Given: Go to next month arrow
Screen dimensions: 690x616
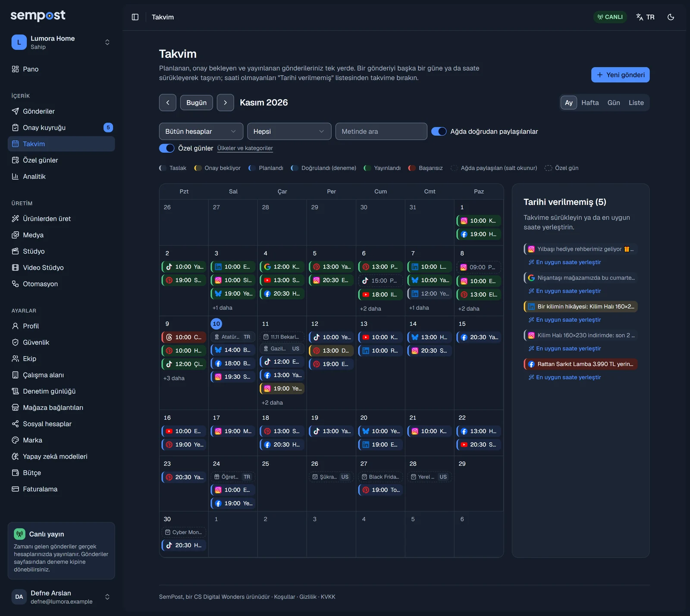Looking at the screenshot, I should (225, 103).
